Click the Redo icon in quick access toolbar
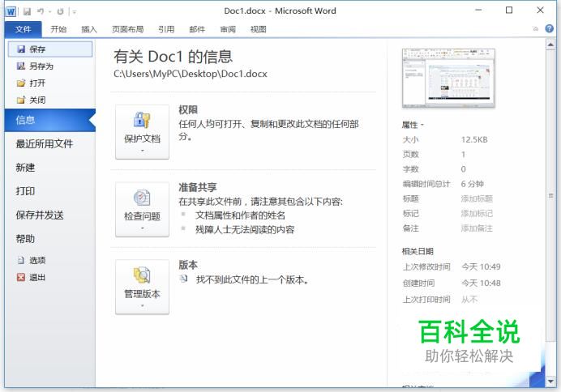561x392 pixels. pos(60,11)
